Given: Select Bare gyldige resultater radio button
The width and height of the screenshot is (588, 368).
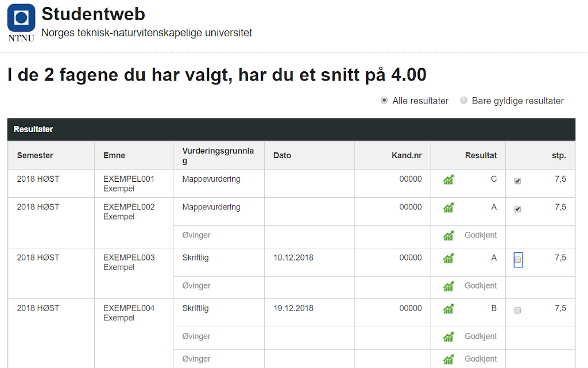Looking at the screenshot, I should click(x=464, y=100).
